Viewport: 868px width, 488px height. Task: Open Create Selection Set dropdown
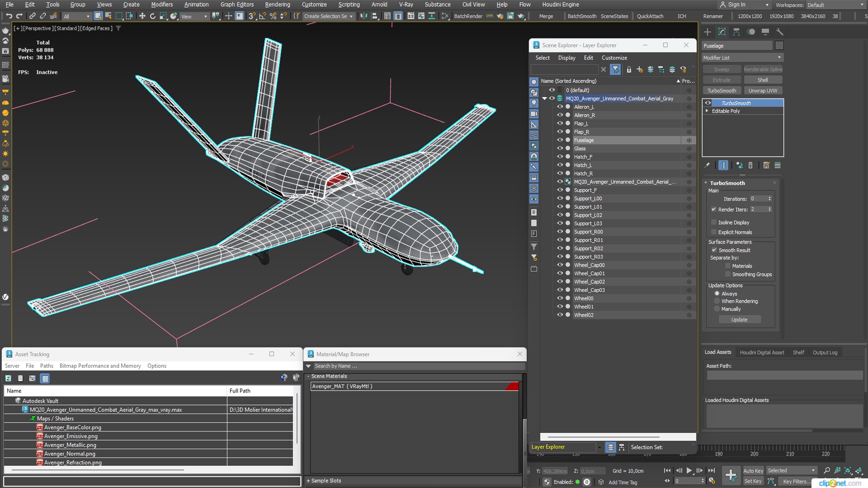(x=329, y=16)
